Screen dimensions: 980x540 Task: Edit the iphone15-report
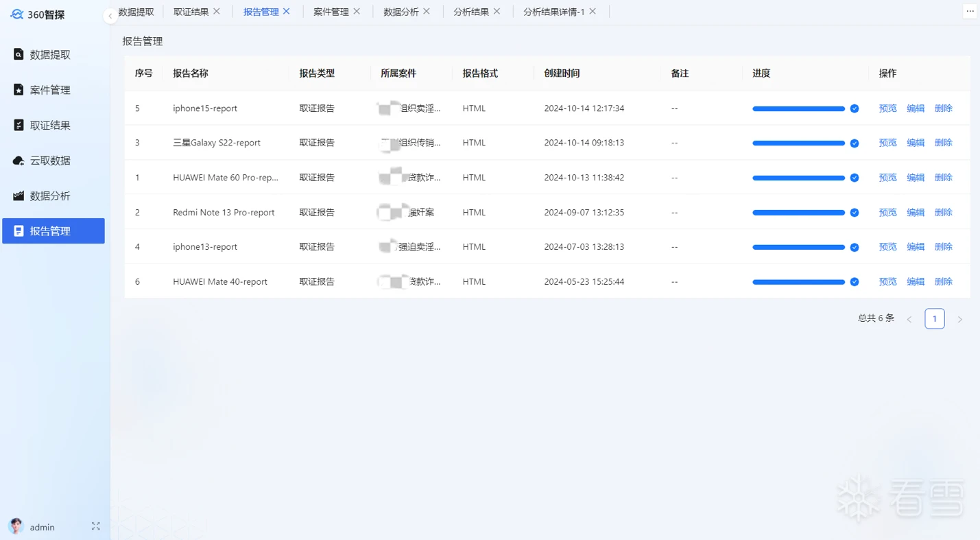pyautogui.click(x=916, y=108)
